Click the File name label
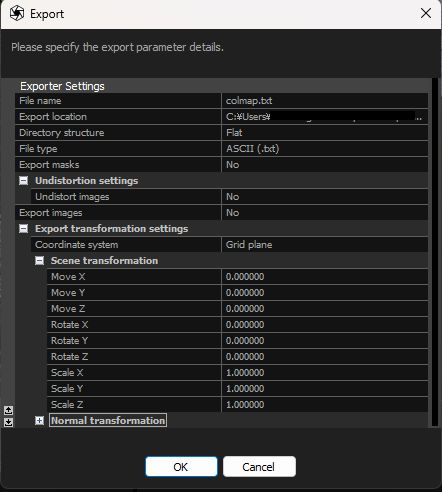 tap(40, 101)
